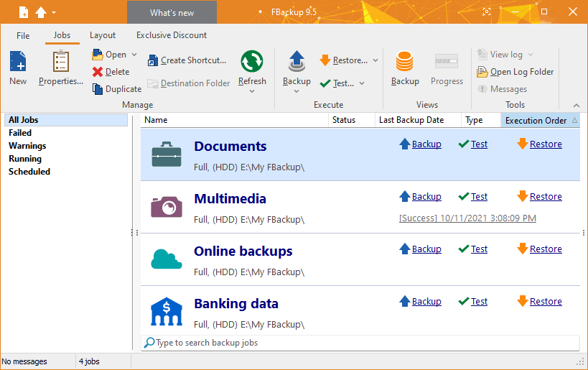Viewport: 588px width, 370px height.
Task: Click Create Shortcut in ribbon
Action: tap(187, 60)
